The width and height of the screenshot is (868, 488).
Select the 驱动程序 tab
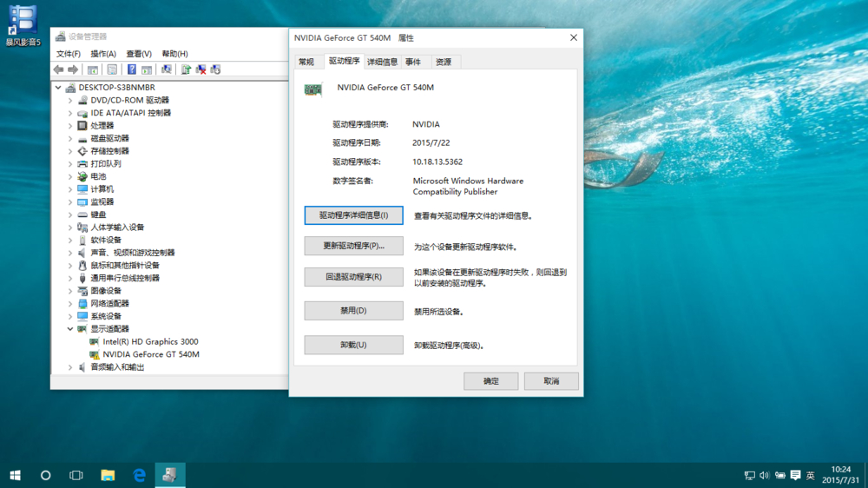click(x=345, y=61)
